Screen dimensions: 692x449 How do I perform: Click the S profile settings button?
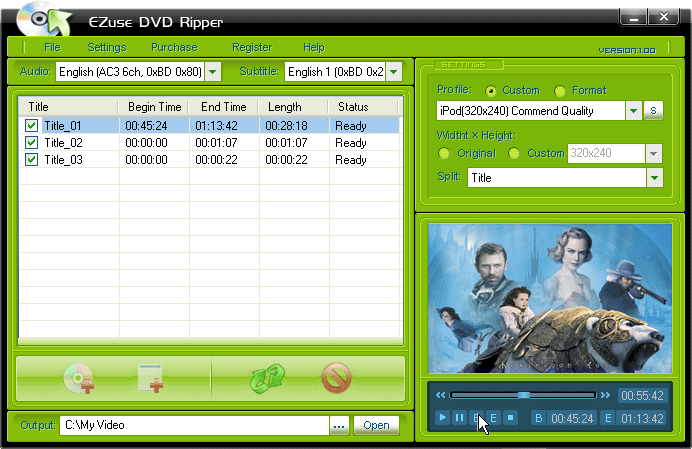pos(653,110)
